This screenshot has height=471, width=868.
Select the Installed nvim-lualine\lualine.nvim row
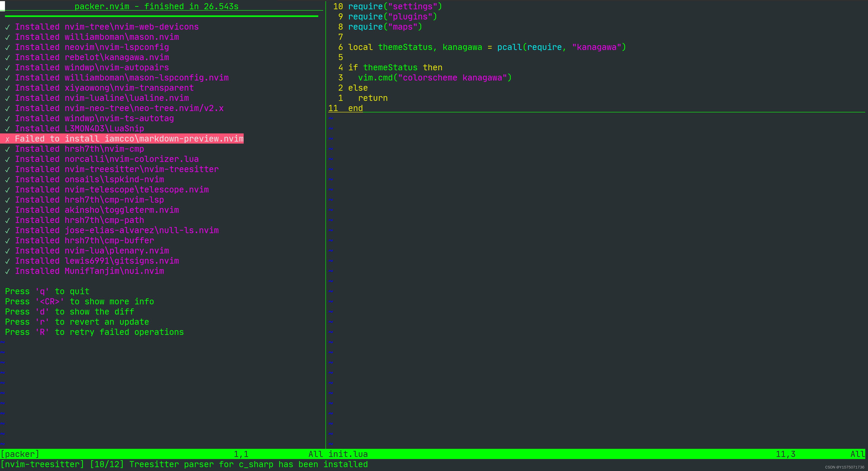[97, 98]
